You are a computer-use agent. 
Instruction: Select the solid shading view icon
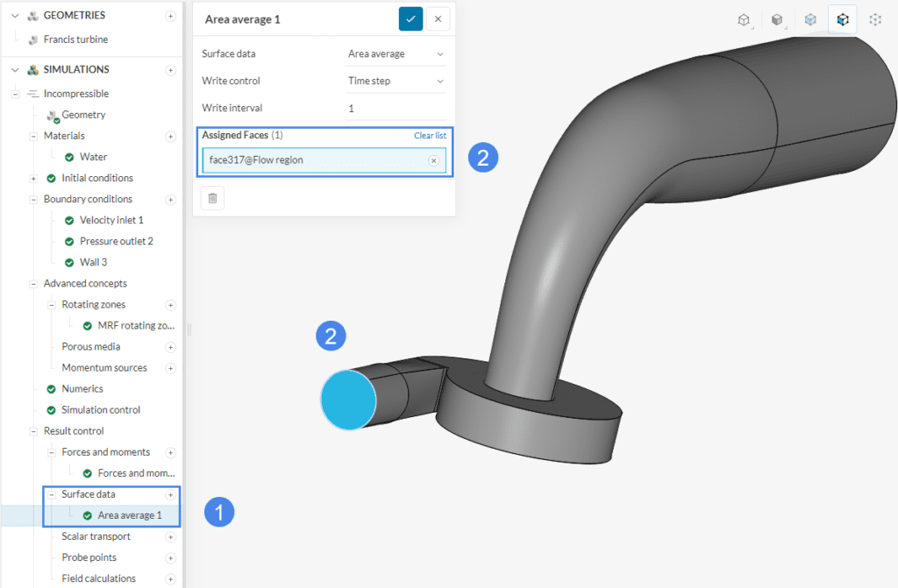pyautogui.click(x=778, y=20)
